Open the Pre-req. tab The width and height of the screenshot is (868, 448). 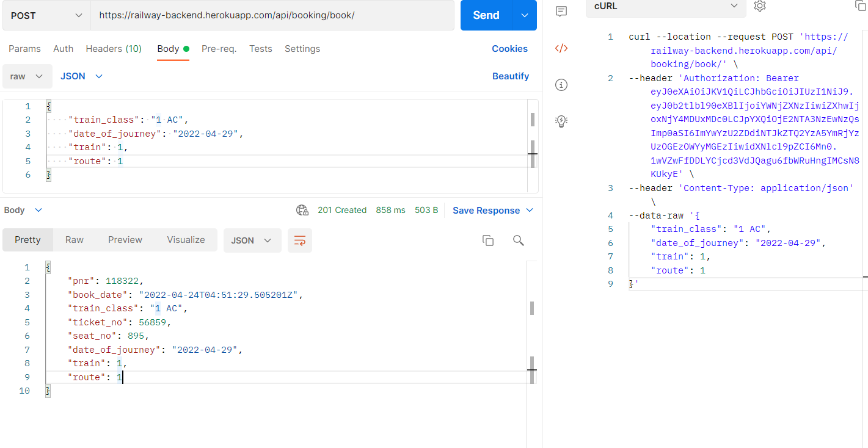[219, 49]
